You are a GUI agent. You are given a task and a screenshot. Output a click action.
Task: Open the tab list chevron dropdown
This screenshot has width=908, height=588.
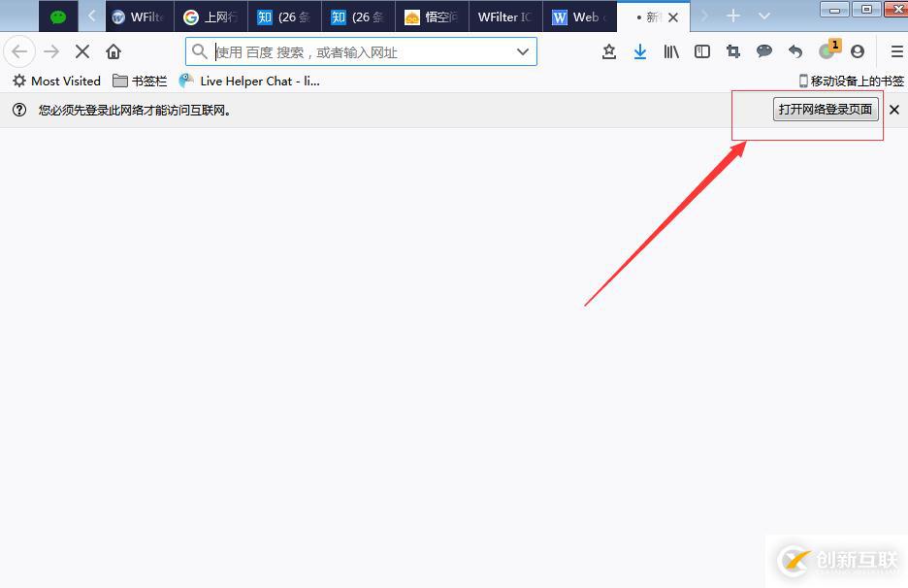point(764,16)
